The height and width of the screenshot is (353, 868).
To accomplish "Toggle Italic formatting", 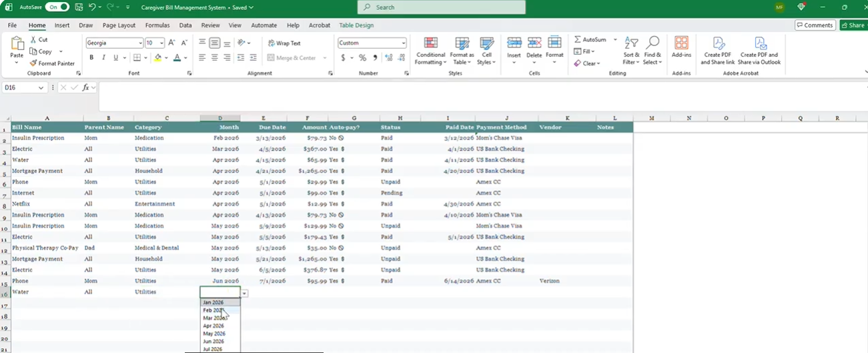I will click(103, 58).
